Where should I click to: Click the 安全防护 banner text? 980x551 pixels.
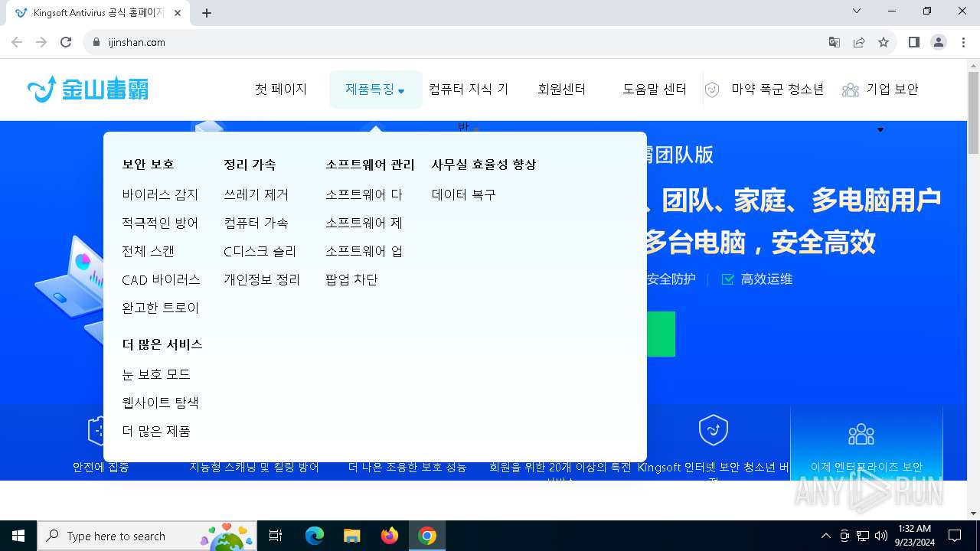click(x=671, y=279)
